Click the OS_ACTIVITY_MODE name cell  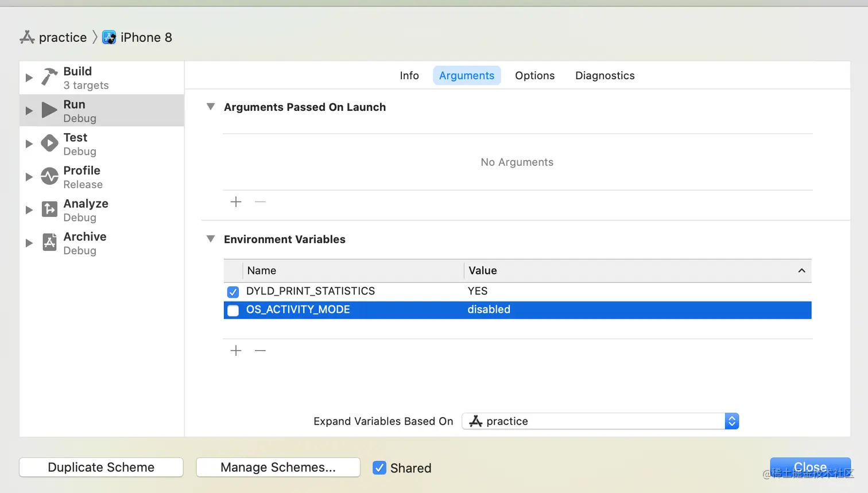(298, 310)
